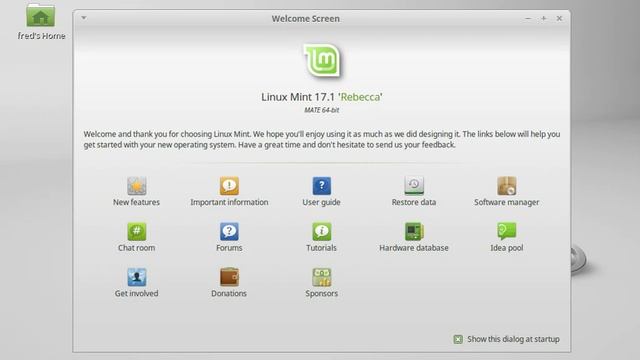
Task: Uncheck Show this dialog at startup
Action: click(x=458, y=339)
